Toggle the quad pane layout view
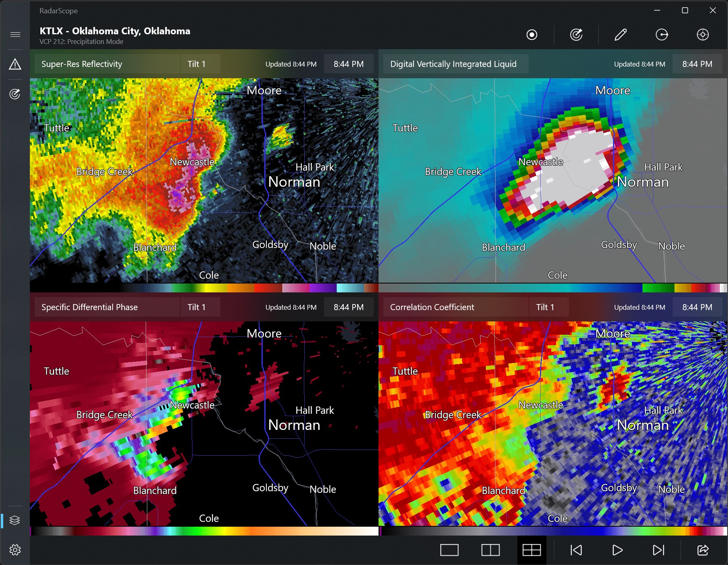This screenshot has height=565, width=728. click(x=532, y=550)
